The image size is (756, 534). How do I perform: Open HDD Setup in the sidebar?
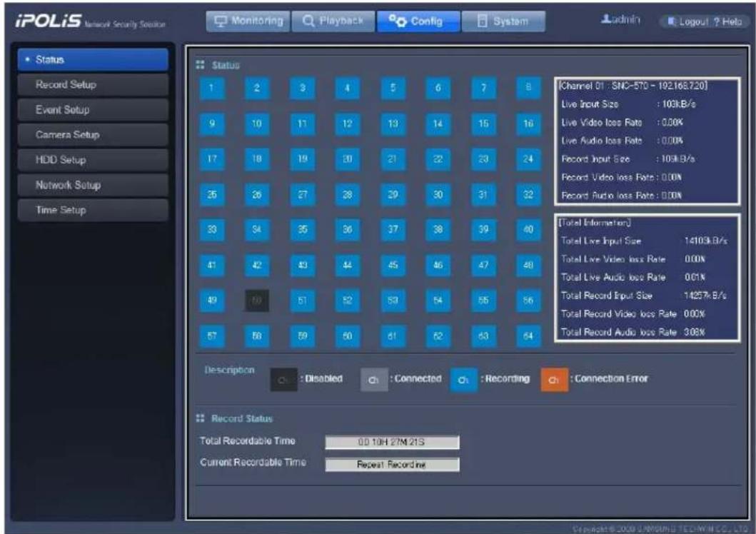(x=93, y=160)
